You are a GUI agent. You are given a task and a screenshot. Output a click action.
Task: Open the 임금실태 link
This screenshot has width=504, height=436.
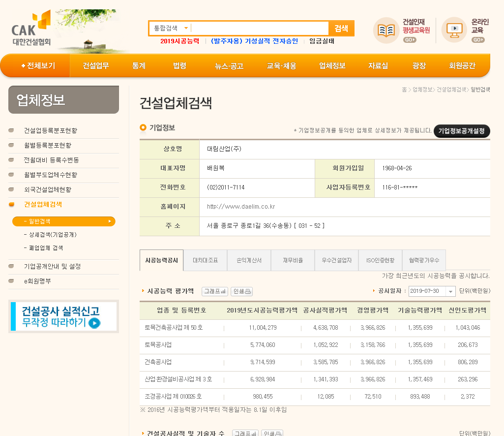point(322,41)
